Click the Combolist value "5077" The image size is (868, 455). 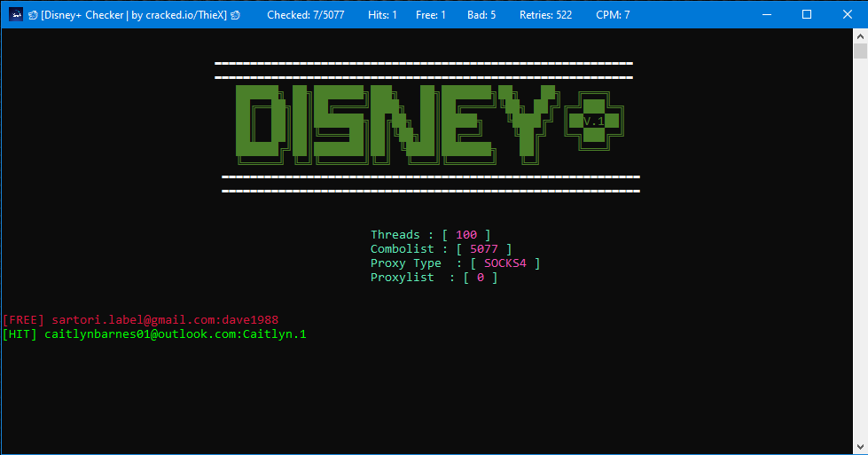[484, 249]
